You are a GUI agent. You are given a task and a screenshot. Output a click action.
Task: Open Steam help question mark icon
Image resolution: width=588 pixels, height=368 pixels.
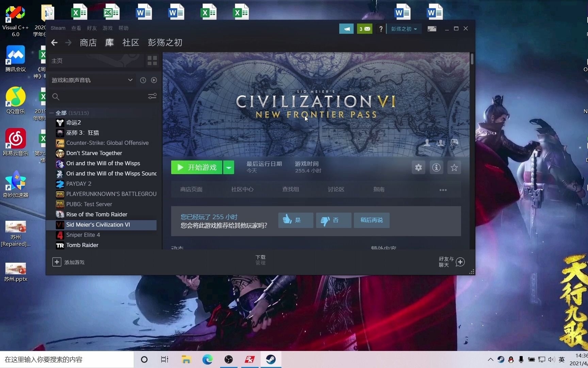381,29
